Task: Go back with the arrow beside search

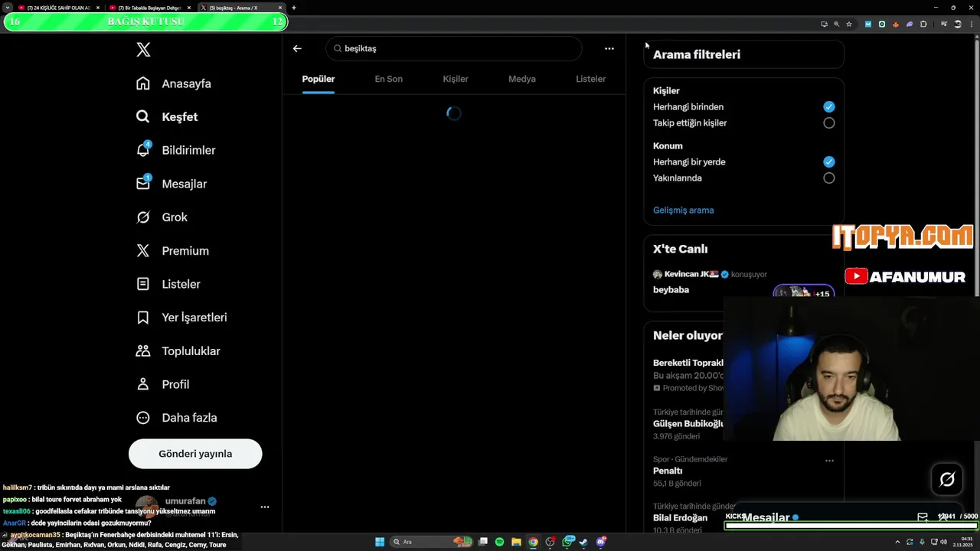Action: [297, 48]
